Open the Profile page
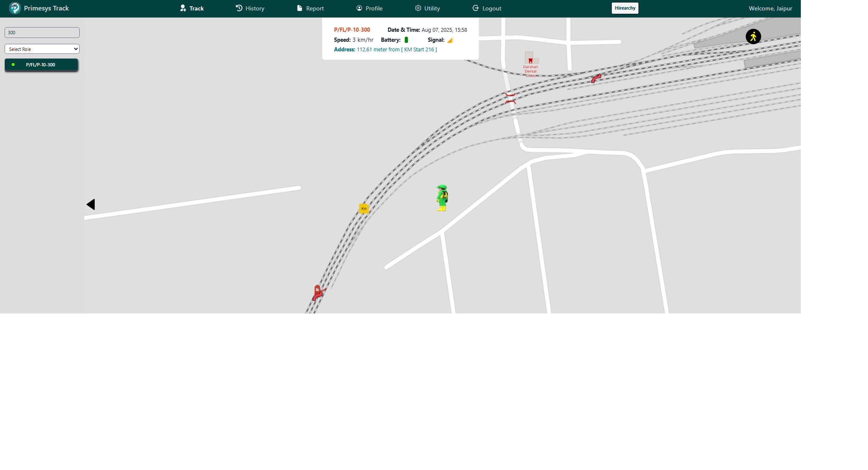This screenshot has height=470, width=868. (369, 8)
